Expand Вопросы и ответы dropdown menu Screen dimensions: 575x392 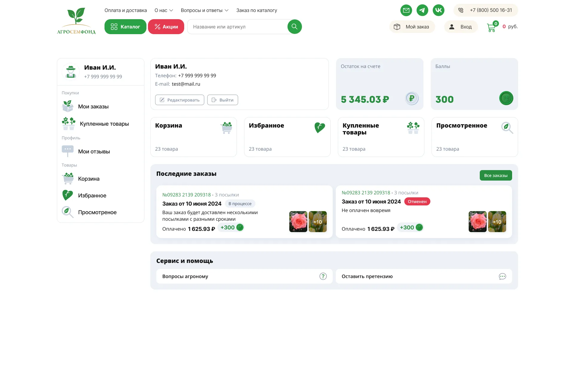(x=205, y=10)
